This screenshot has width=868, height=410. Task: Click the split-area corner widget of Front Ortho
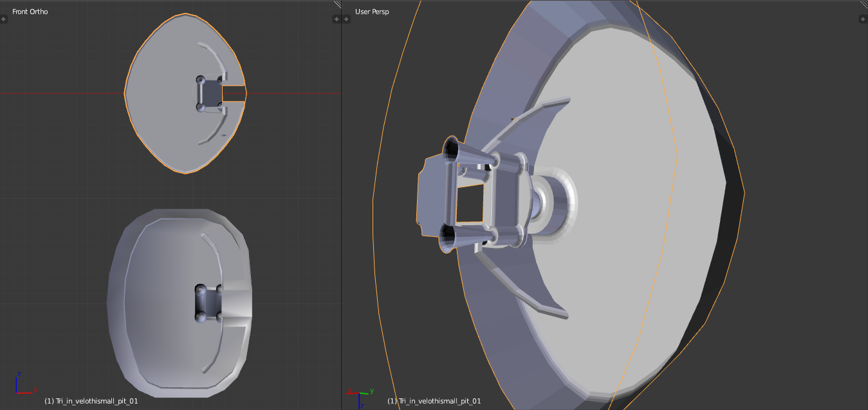[x=337, y=4]
